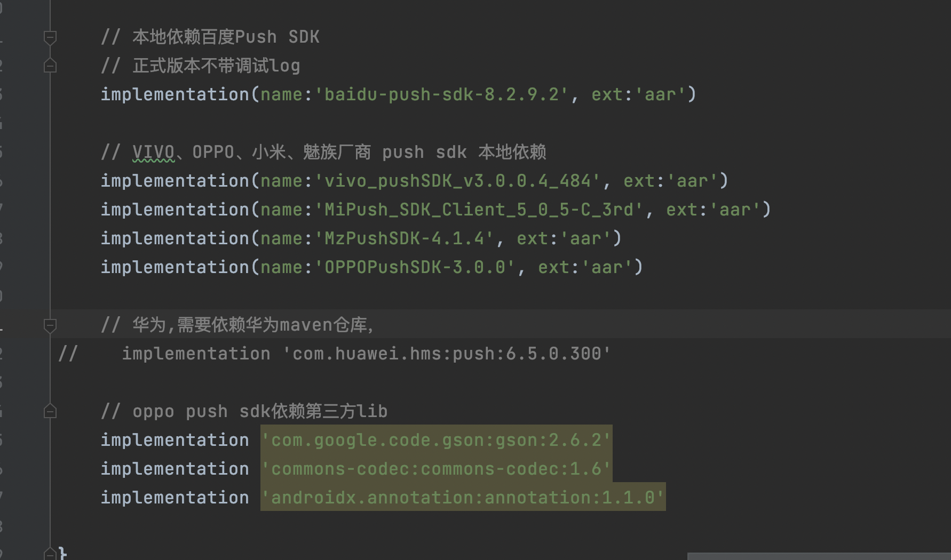
Task: Toggle the fold marker beside 'oppo push sdk' comment
Action: [50, 411]
